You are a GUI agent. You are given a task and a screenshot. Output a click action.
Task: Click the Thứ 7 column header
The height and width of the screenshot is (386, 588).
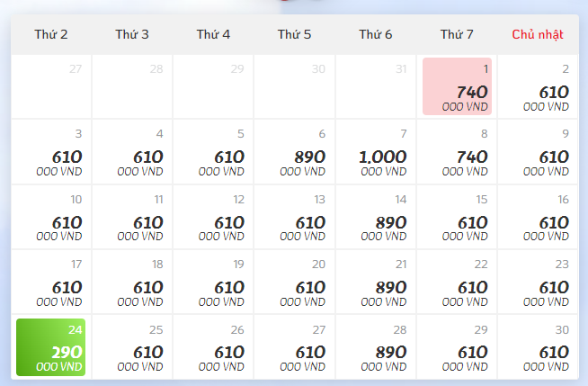click(x=457, y=34)
